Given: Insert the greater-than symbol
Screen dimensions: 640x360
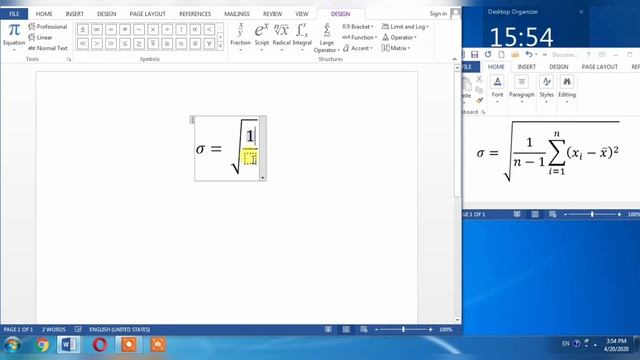Looking at the screenshot, I should (97, 43).
